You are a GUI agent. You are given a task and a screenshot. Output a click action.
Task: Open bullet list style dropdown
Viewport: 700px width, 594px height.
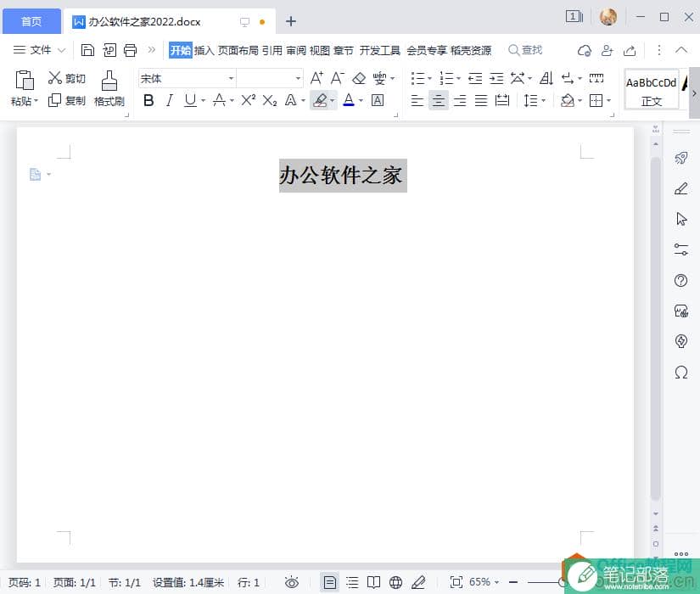click(429, 79)
